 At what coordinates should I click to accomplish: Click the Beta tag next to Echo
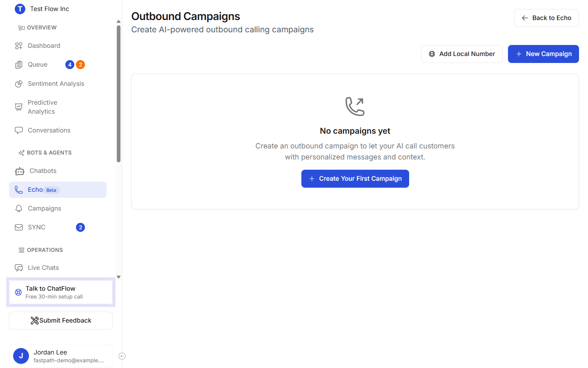pos(51,190)
